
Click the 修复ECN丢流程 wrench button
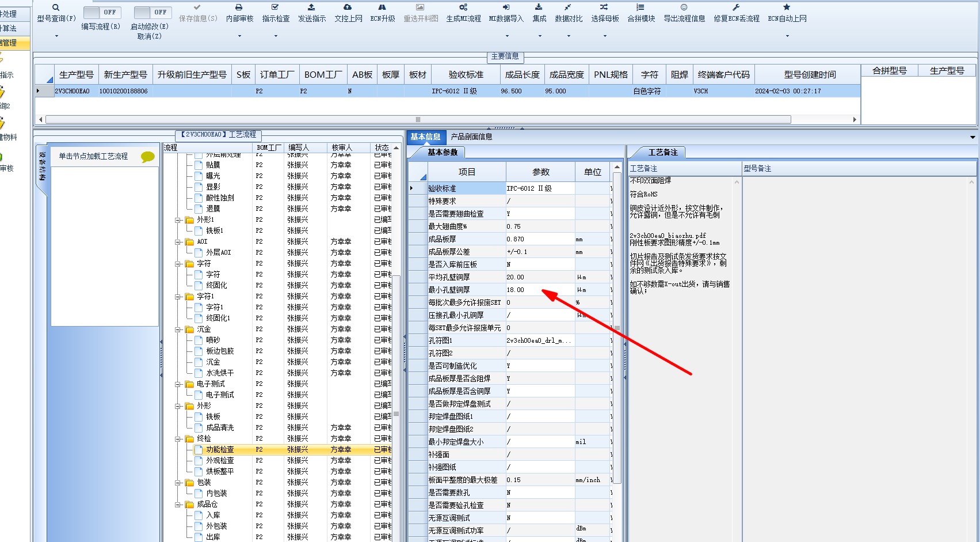click(x=737, y=13)
